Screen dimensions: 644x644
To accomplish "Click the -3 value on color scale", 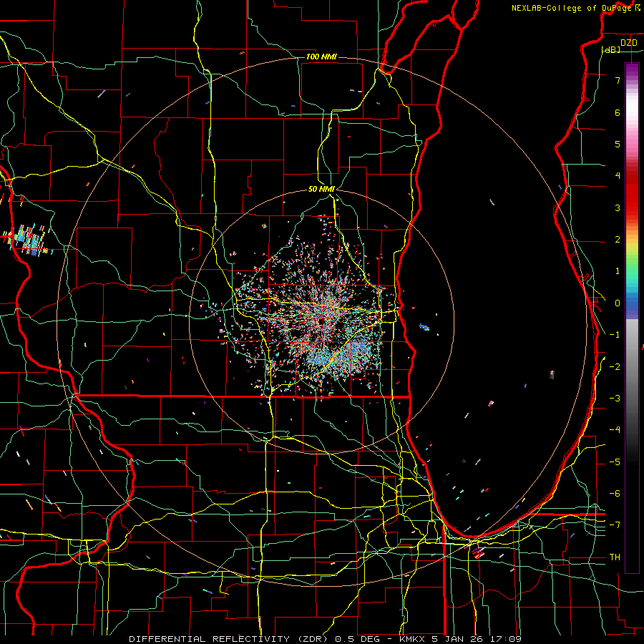I will tap(615, 399).
